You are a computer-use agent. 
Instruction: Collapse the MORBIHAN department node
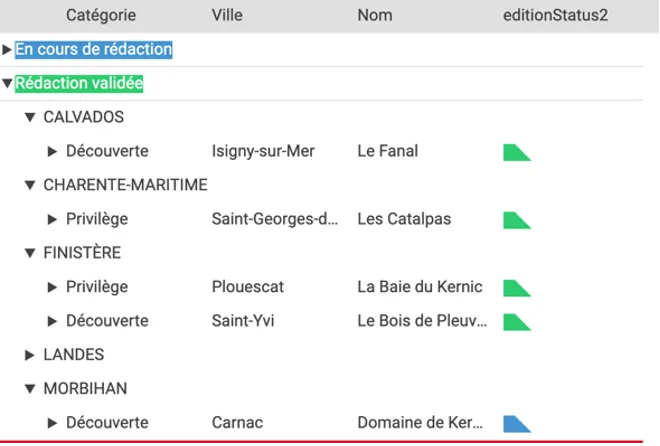tap(30, 388)
